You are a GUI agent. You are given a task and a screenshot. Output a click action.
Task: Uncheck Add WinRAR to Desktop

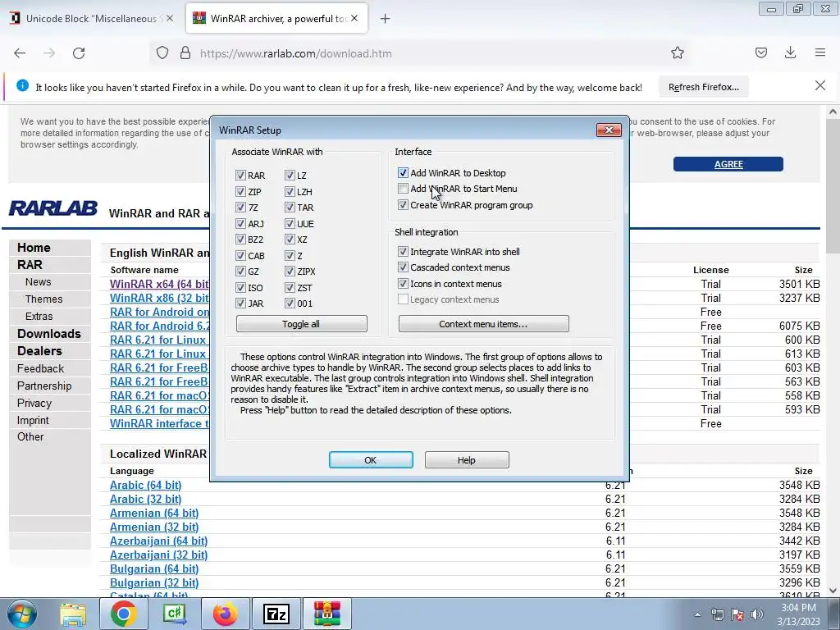(x=403, y=172)
